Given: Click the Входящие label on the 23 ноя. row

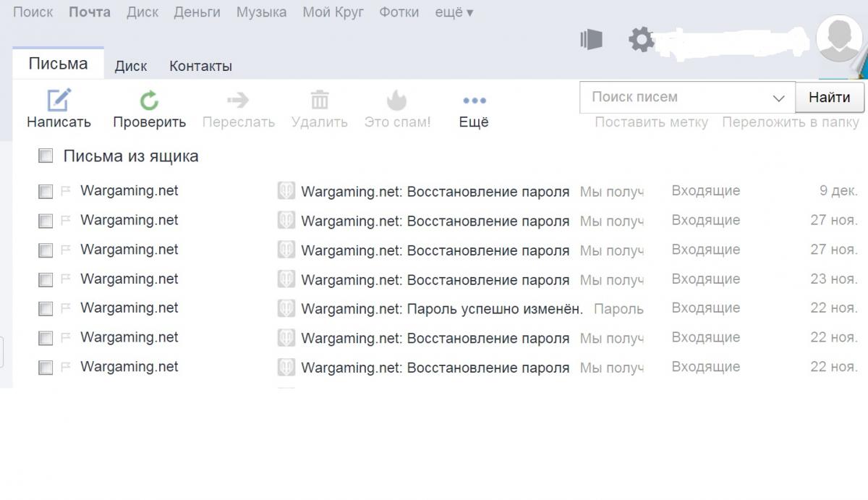Looking at the screenshot, I should pos(706,279).
